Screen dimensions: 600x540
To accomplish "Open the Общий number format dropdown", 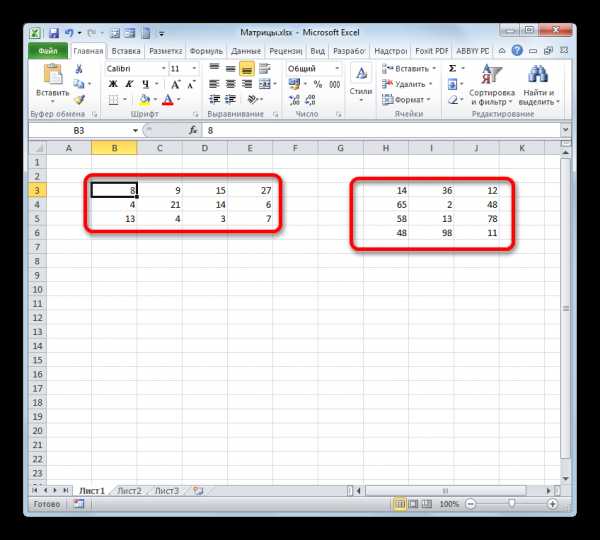I will click(x=337, y=69).
